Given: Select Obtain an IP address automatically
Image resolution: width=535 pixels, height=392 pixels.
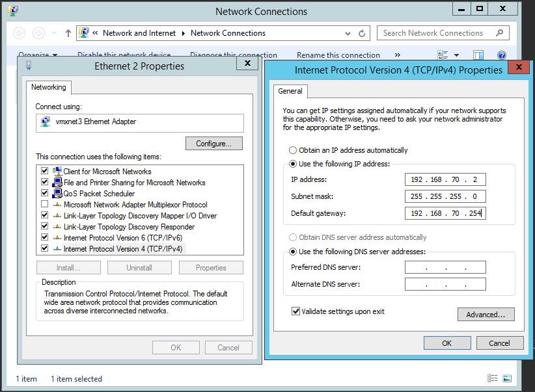Looking at the screenshot, I should (x=294, y=150).
